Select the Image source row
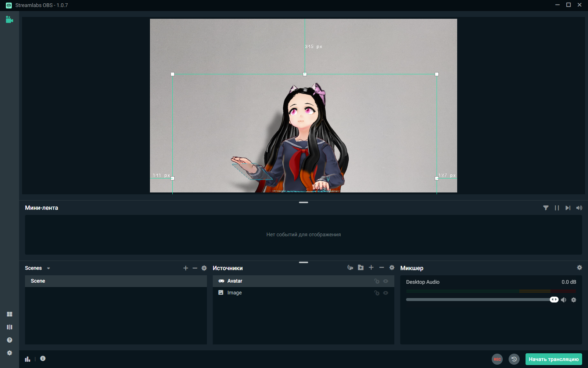Screen dimensions: 588x368 click(304, 293)
